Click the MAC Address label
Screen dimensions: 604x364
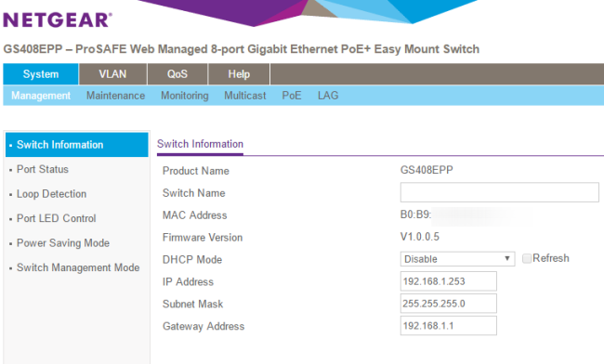(x=194, y=215)
